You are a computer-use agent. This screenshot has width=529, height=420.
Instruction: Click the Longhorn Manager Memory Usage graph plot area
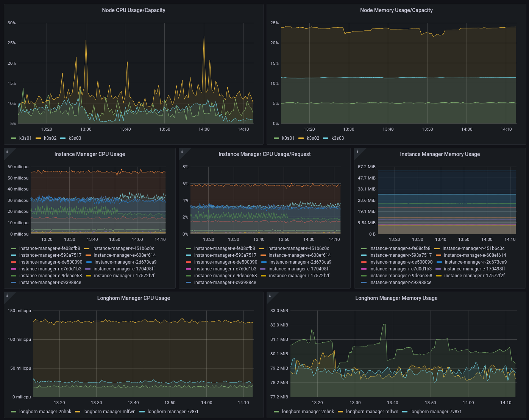[403, 354]
